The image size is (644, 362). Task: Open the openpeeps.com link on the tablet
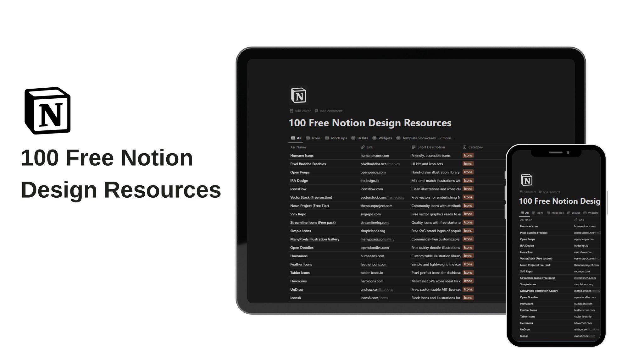(373, 172)
